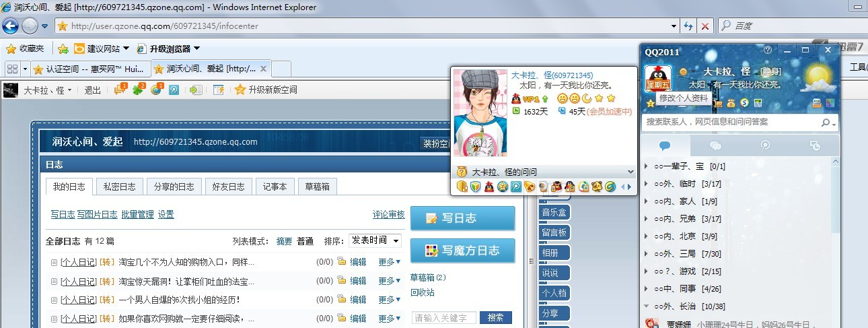Viewport: 868px width, 328px height.
Task: Open the 记事本 tab
Action: pos(275,187)
